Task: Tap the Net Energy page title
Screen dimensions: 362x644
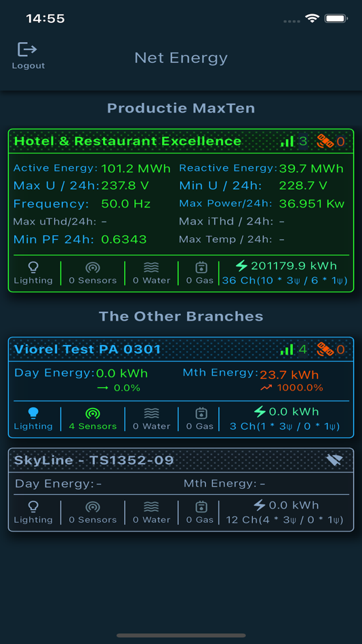Action: tap(181, 58)
